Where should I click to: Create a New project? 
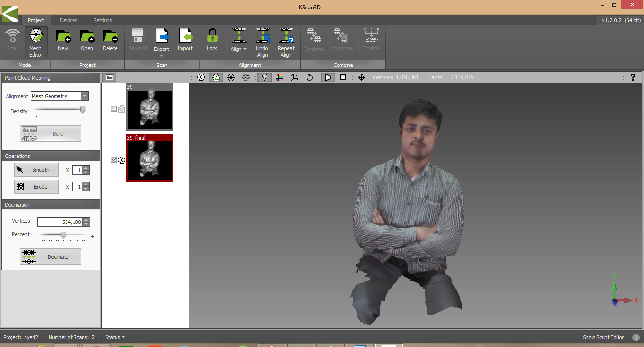tap(63, 40)
